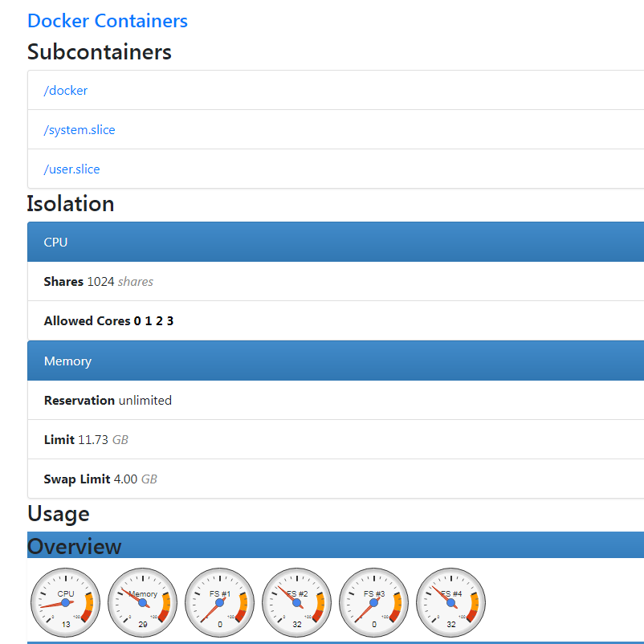Viewport: 644px width, 644px height.
Task: Select the Allowed Cores 0 1 2 3 row
Action: click(x=336, y=320)
